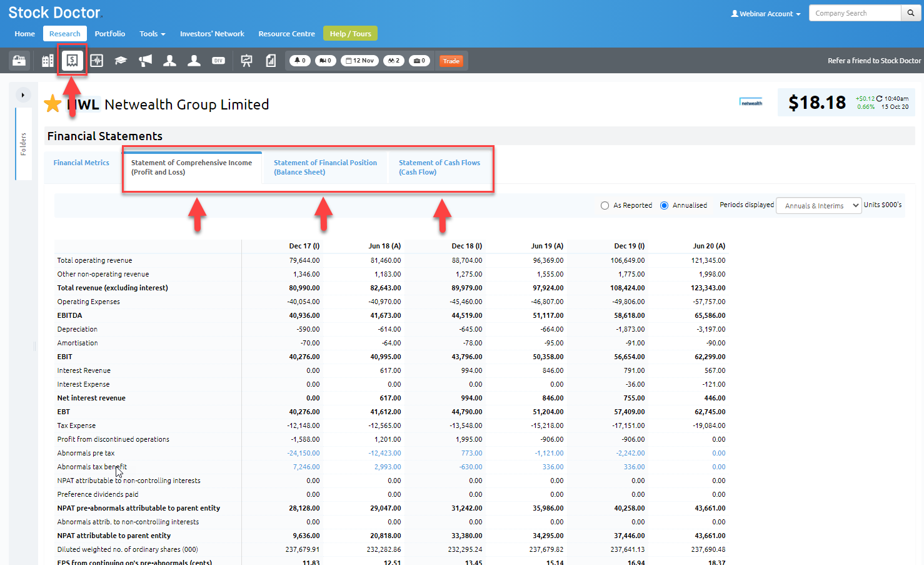Click the refresh price icon beside 10:40am
The width and height of the screenshot is (924, 565).
click(879, 98)
